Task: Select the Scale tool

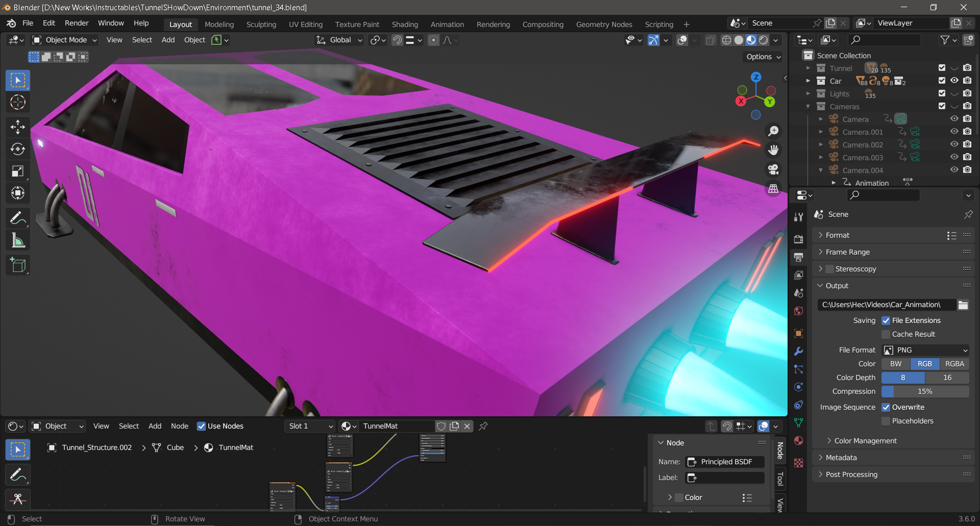Action: point(18,171)
